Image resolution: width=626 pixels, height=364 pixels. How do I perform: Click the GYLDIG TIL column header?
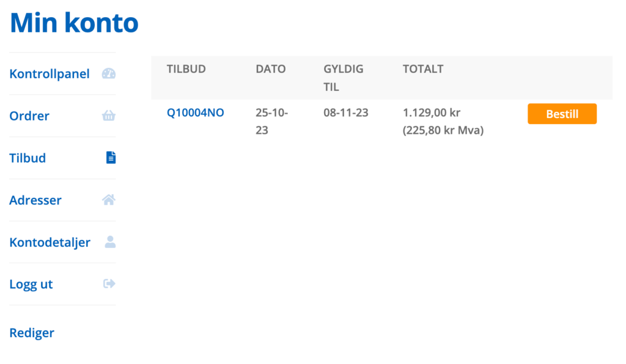coord(344,78)
